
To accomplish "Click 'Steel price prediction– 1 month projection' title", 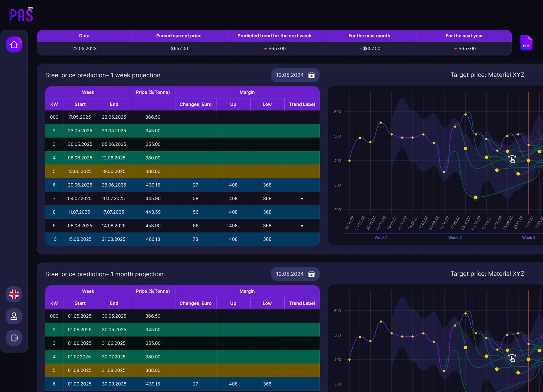I will [104, 274].
